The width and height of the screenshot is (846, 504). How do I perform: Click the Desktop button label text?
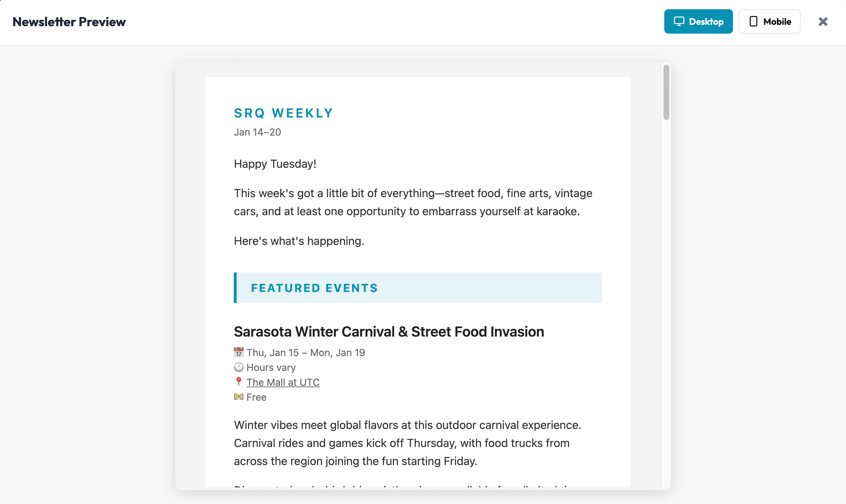tap(706, 21)
